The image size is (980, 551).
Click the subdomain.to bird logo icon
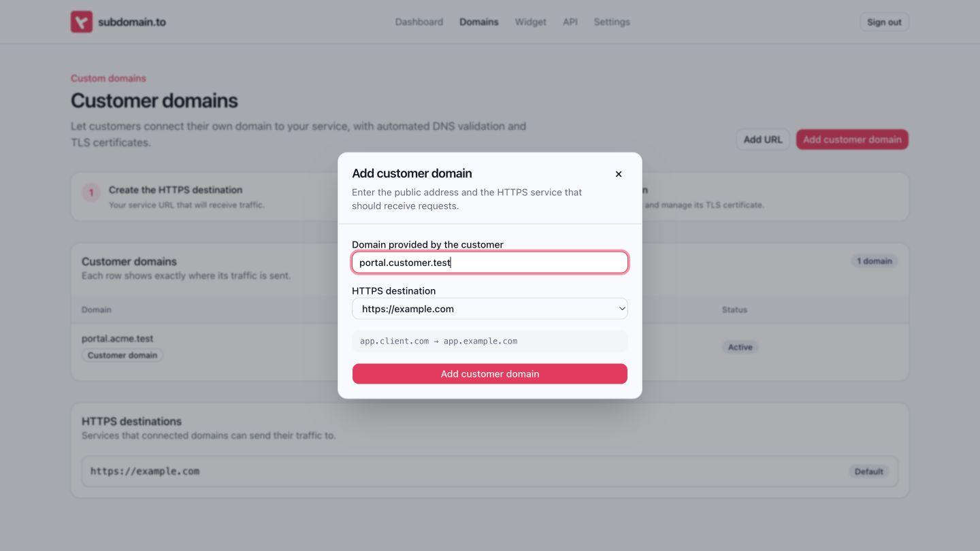coord(82,22)
